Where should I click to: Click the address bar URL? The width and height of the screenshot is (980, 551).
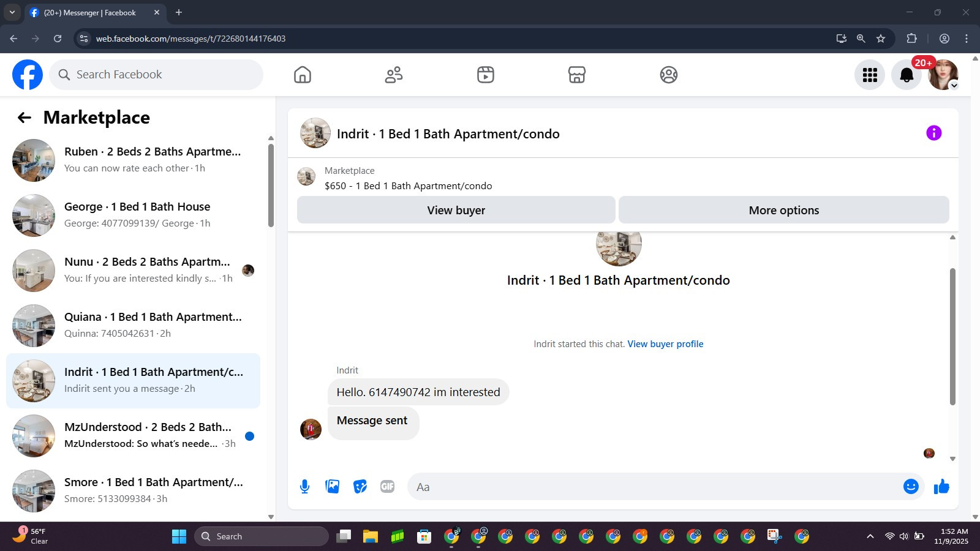coord(190,39)
